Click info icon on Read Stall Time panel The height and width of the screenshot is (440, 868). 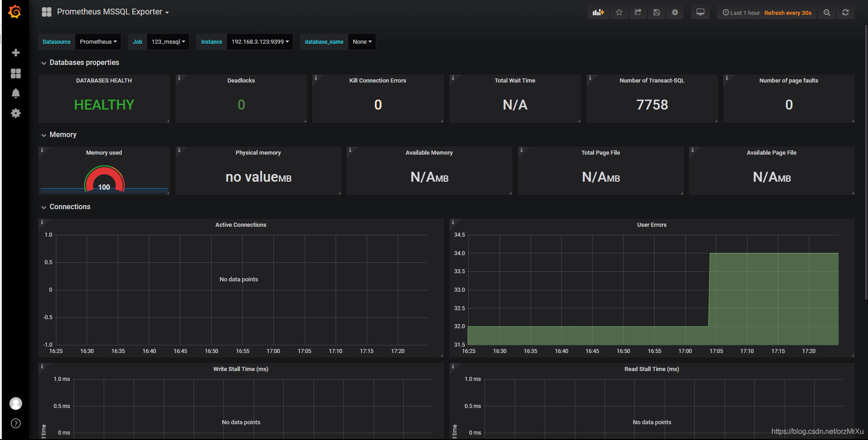click(453, 367)
